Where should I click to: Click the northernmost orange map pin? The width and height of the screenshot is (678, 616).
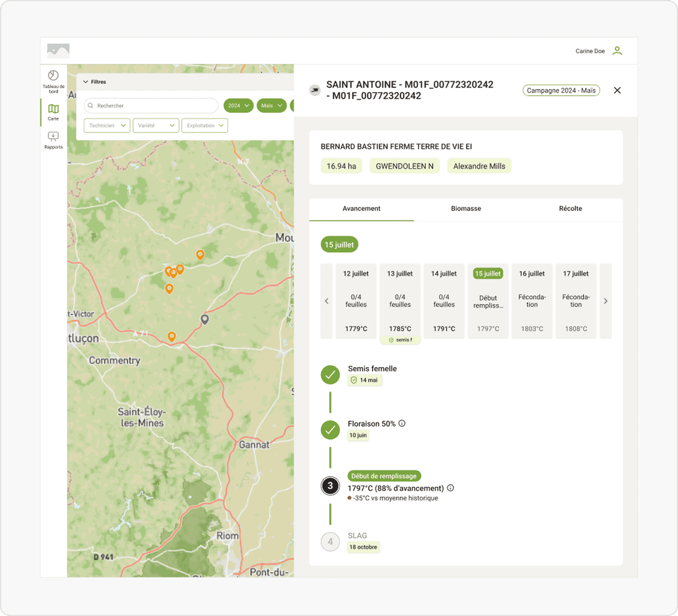coord(200,255)
